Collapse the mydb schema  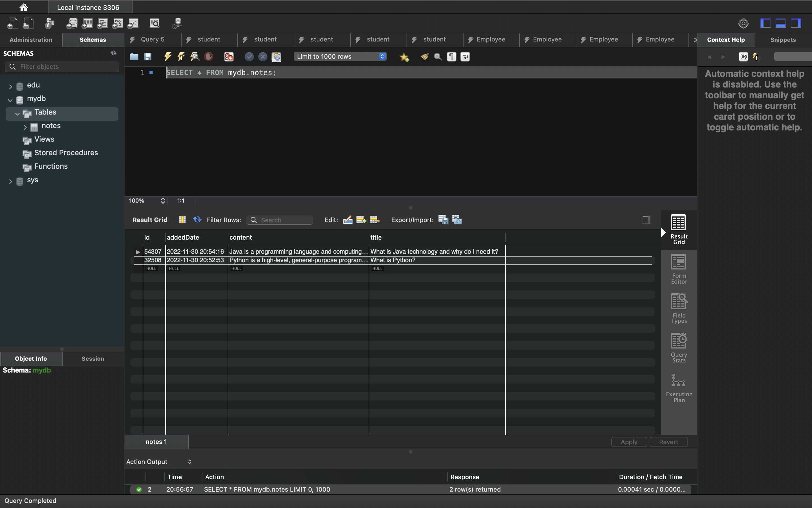(x=10, y=100)
